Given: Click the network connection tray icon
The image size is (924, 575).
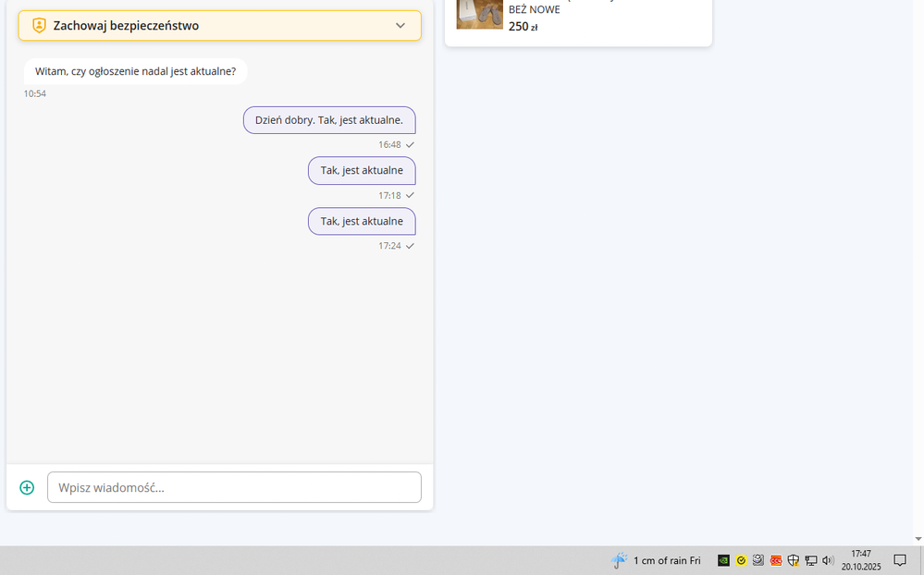Looking at the screenshot, I should click(811, 560).
